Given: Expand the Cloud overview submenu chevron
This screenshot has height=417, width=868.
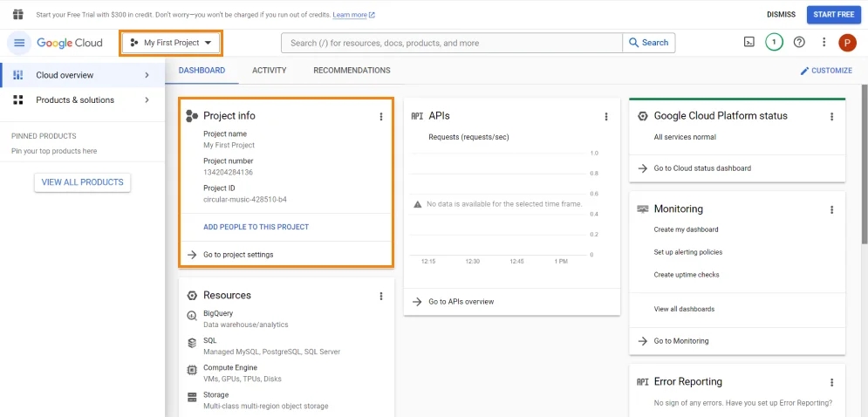Looking at the screenshot, I should (147, 75).
